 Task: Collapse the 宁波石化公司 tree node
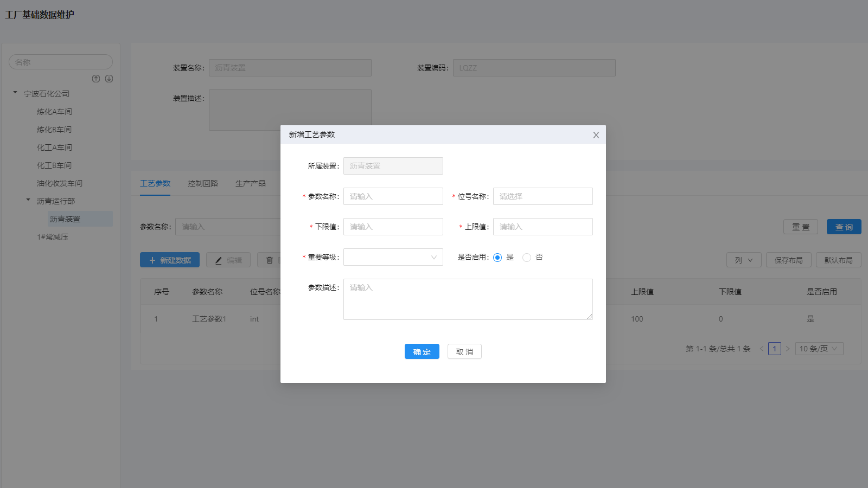point(15,93)
